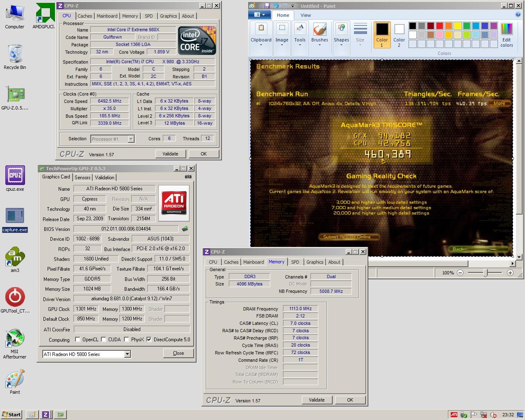Viewport: 525px width, 420px height.
Task: Click the MSI Afterburner desktop shortcut
Action: (x=15, y=344)
